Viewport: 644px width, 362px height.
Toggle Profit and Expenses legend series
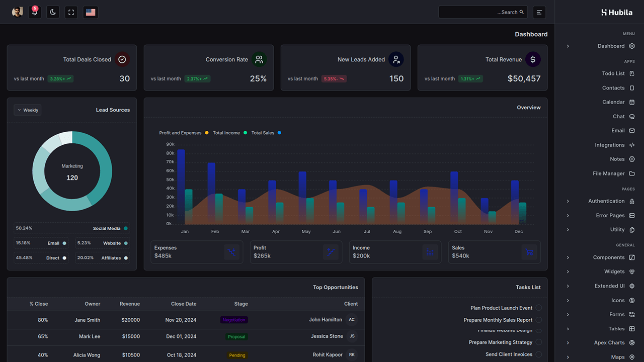click(183, 133)
